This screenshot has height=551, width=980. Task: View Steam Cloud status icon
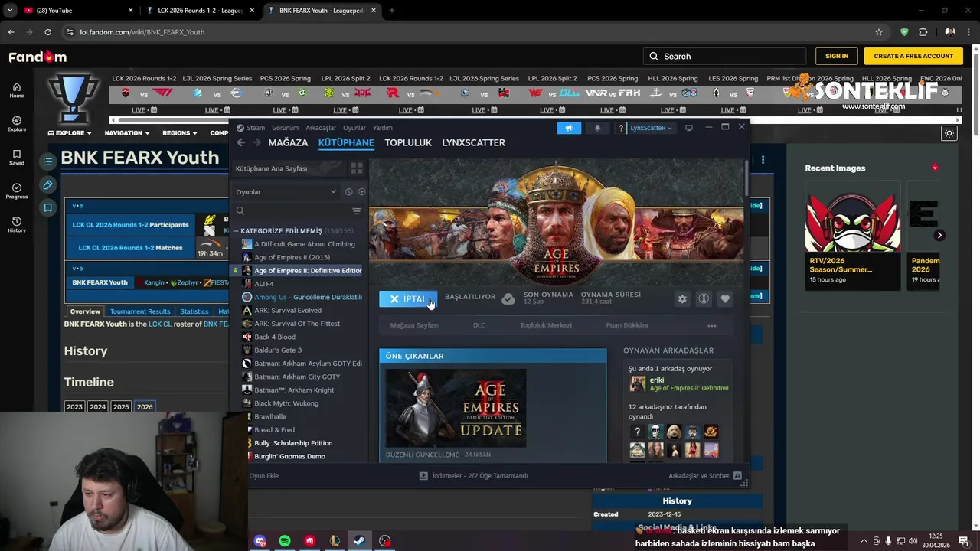(508, 298)
